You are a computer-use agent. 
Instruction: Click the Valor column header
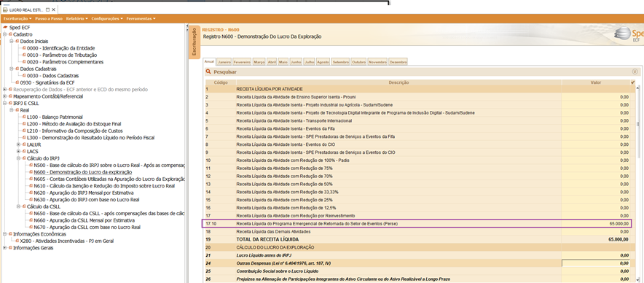coord(595,82)
